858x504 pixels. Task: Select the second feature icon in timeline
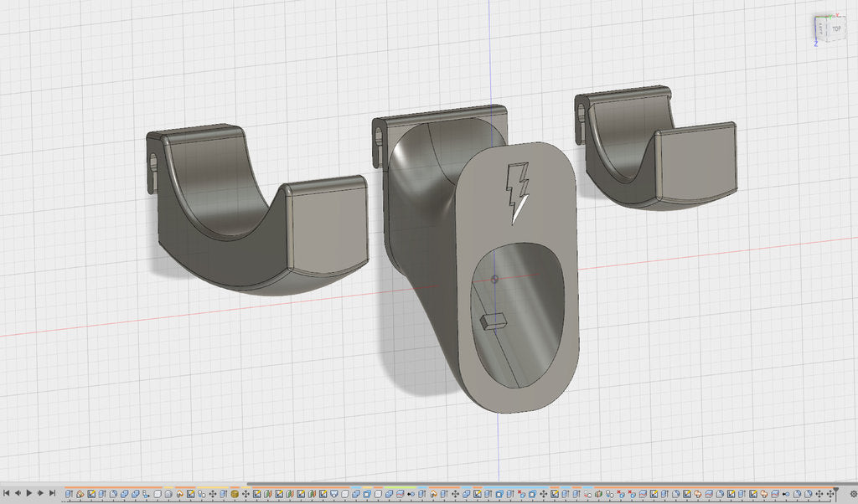tap(80, 494)
